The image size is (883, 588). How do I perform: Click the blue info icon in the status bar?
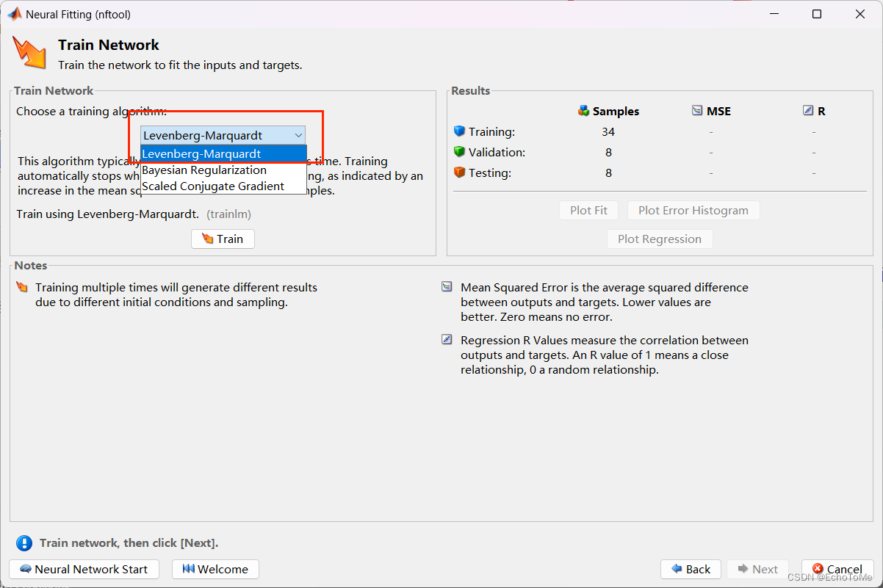[24, 543]
